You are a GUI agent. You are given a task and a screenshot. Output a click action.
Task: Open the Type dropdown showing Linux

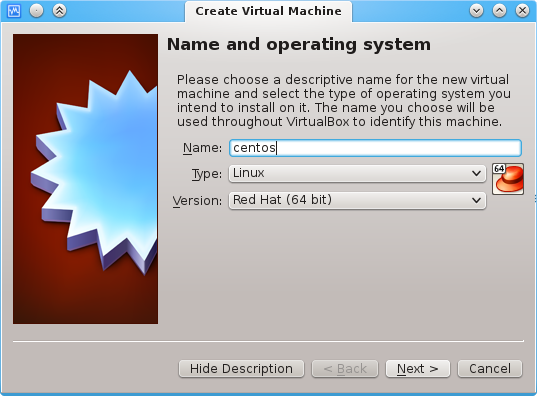pos(357,174)
